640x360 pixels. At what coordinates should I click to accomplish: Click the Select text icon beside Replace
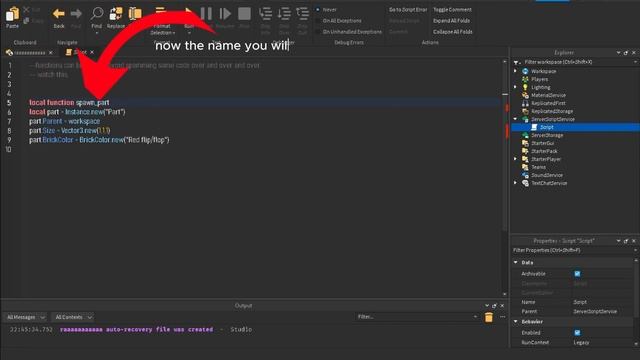tap(135, 13)
